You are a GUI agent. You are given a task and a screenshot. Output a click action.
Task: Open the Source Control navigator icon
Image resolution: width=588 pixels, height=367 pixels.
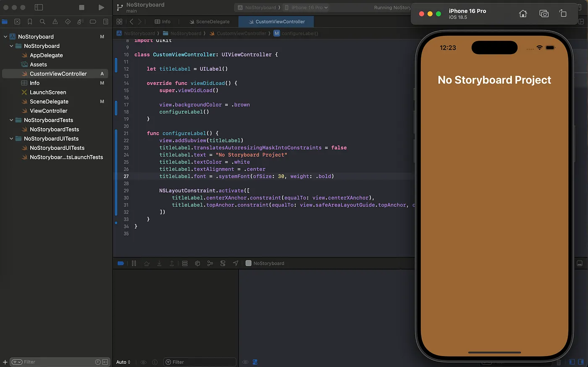click(x=17, y=21)
